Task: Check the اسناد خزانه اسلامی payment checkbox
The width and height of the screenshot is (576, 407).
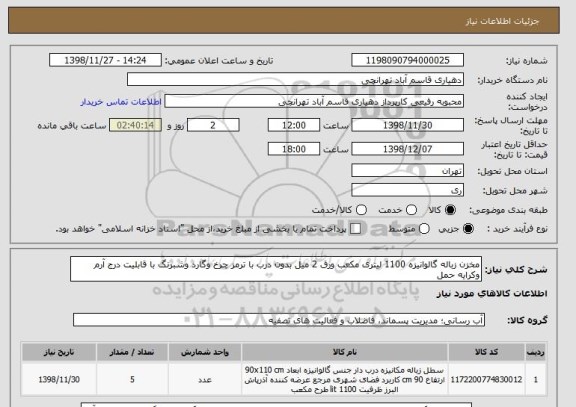Action: pos(355,229)
